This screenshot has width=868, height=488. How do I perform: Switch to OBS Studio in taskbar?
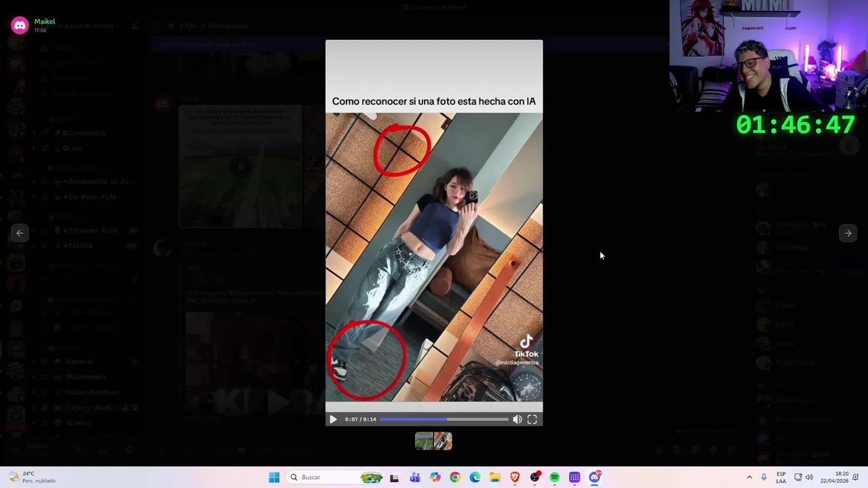(x=535, y=477)
